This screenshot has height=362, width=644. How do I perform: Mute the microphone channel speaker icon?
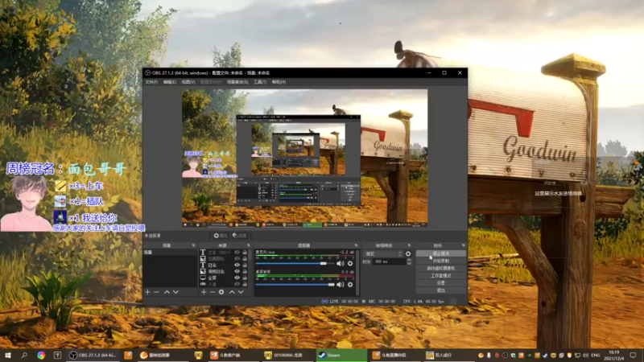[340, 264]
